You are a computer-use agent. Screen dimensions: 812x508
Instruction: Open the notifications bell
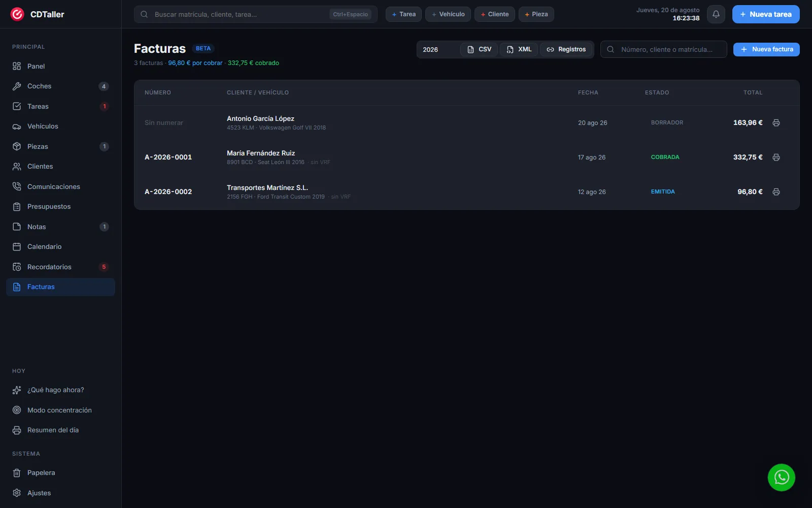tap(716, 14)
